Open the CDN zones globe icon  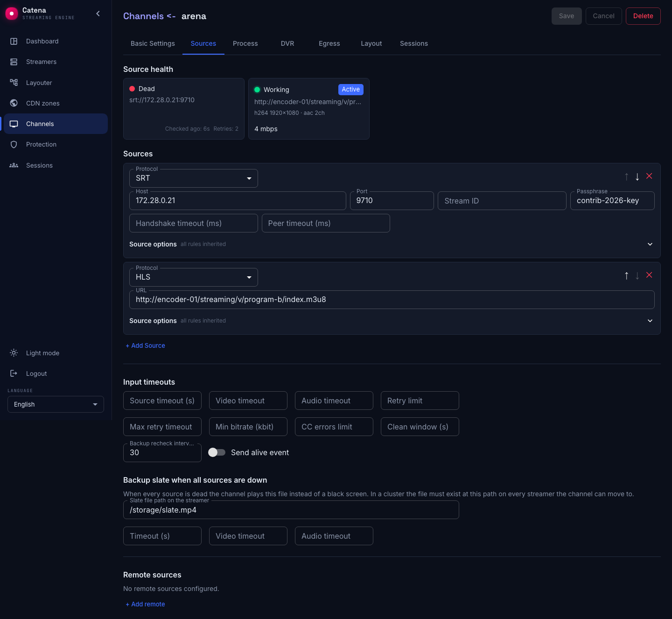pyautogui.click(x=14, y=103)
